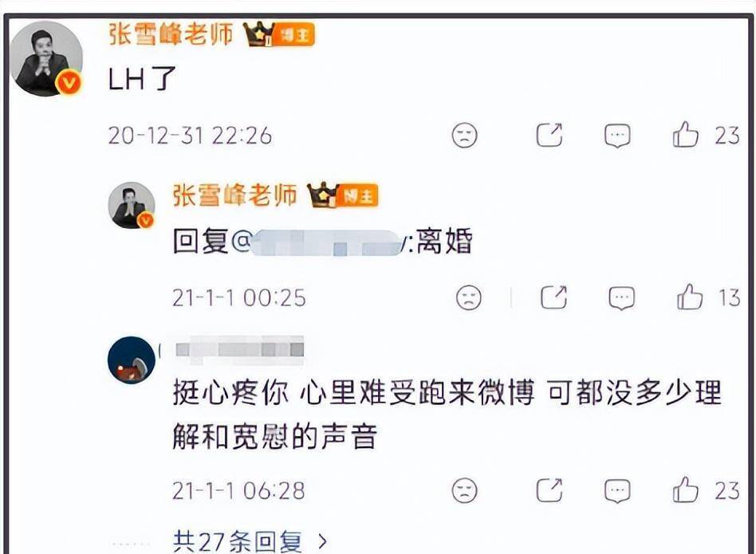Viewport: 756px width, 554px height.
Task: Dislike the "LH了" comment via sad face
Action: point(464,135)
